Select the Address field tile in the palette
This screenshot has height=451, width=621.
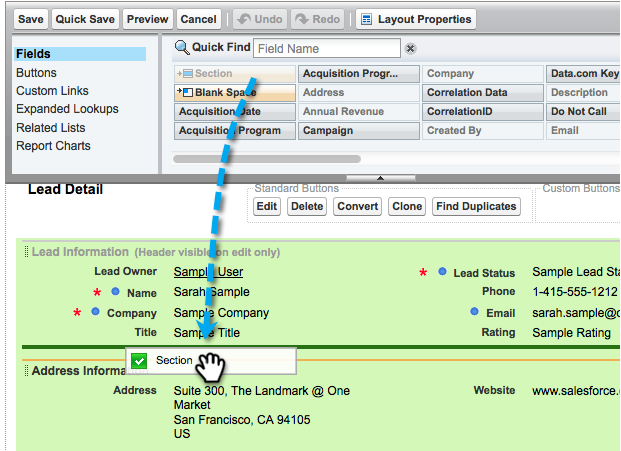(x=359, y=93)
